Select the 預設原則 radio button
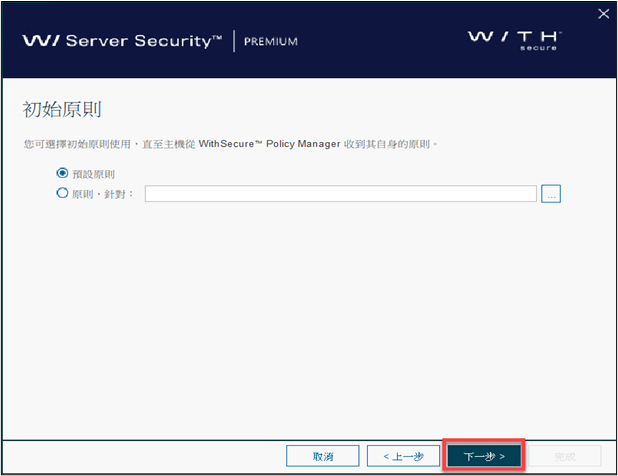618x476 pixels. pos(63,173)
